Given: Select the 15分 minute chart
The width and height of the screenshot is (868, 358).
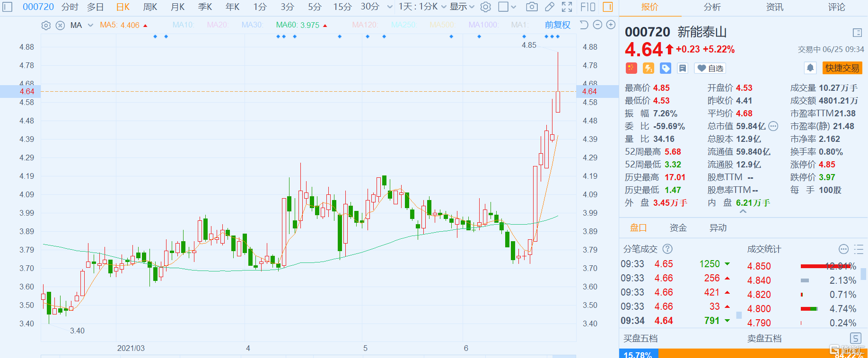Looking at the screenshot, I should click(x=342, y=7).
